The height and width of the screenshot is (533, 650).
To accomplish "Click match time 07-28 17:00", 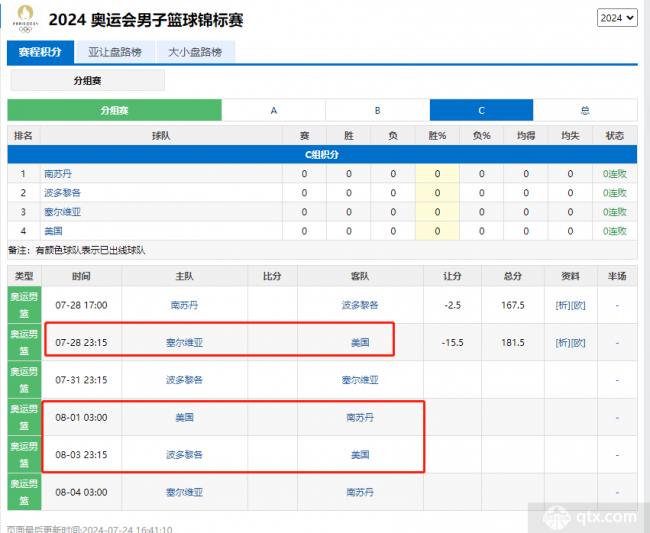I will [x=81, y=305].
